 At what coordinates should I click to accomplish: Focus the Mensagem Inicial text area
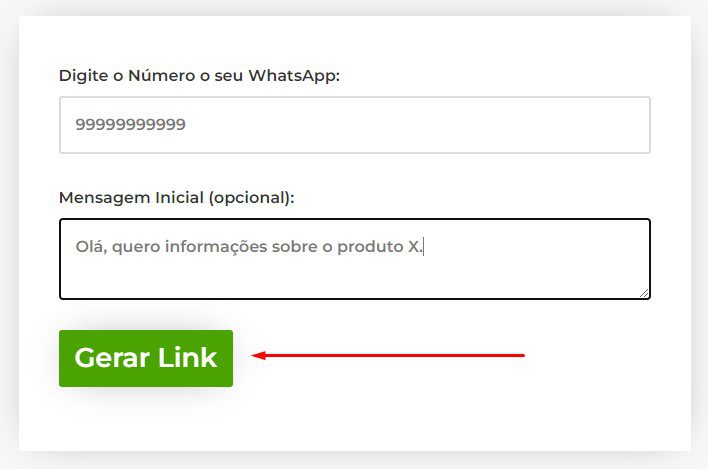(x=355, y=259)
